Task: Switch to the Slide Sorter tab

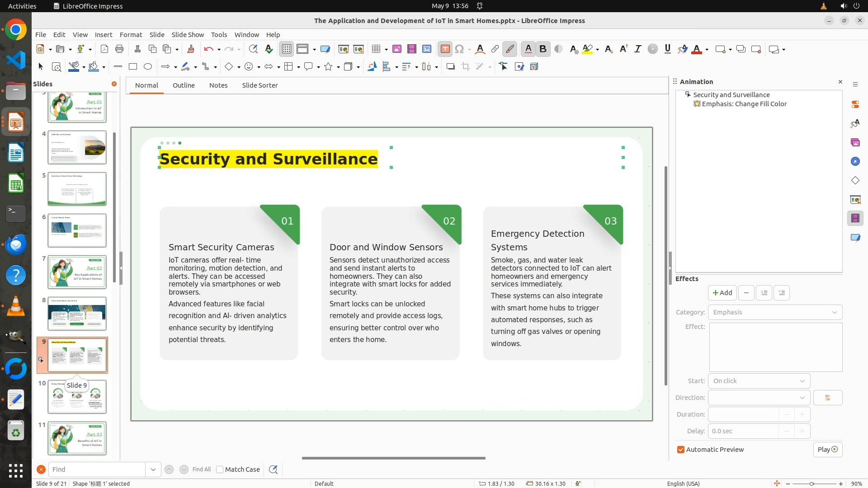Action: pyautogui.click(x=259, y=85)
